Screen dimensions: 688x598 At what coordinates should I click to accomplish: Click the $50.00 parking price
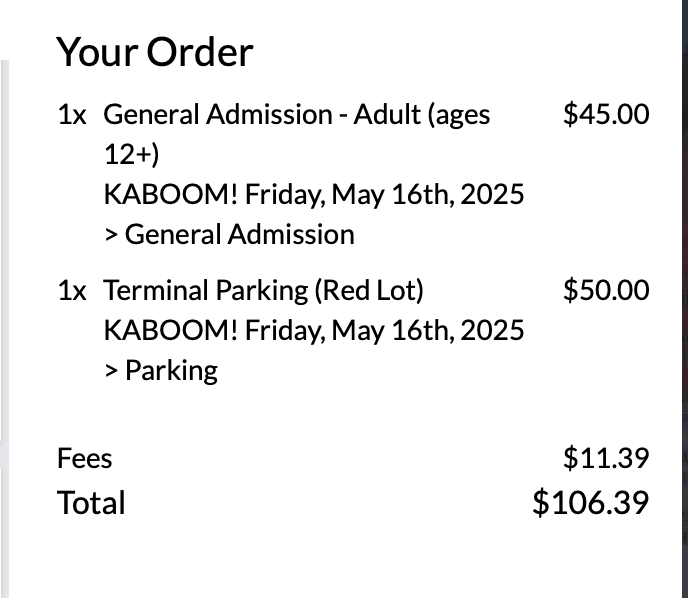[606, 290]
